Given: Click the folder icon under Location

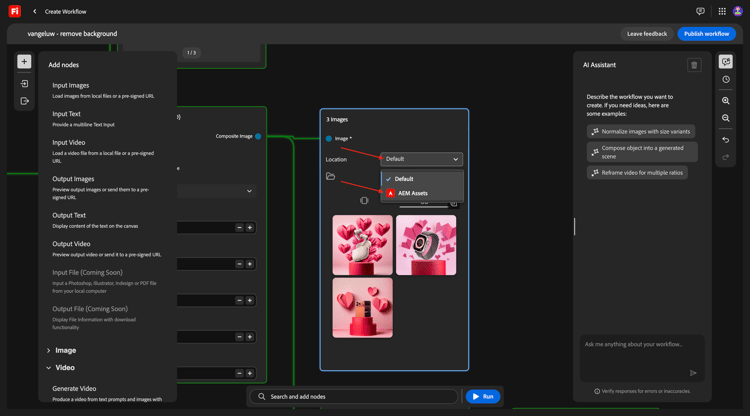Looking at the screenshot, I should click(x=330, y=177).
